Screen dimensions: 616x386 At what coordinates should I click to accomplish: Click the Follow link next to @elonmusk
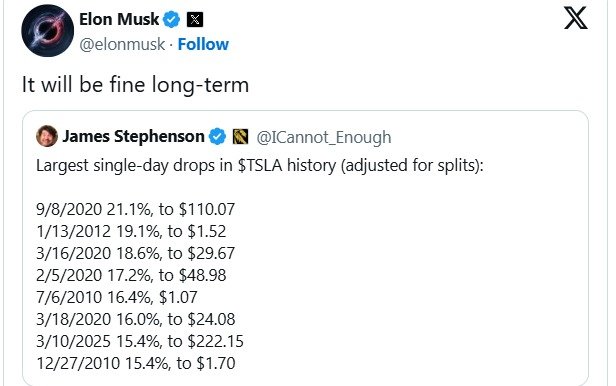click(x=203, y=44)
